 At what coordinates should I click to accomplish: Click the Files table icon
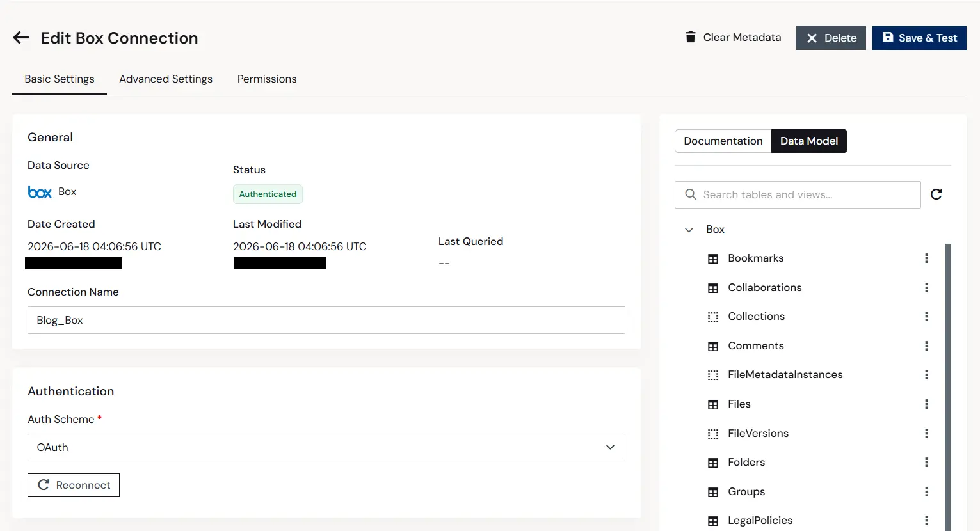click(713, 404)
